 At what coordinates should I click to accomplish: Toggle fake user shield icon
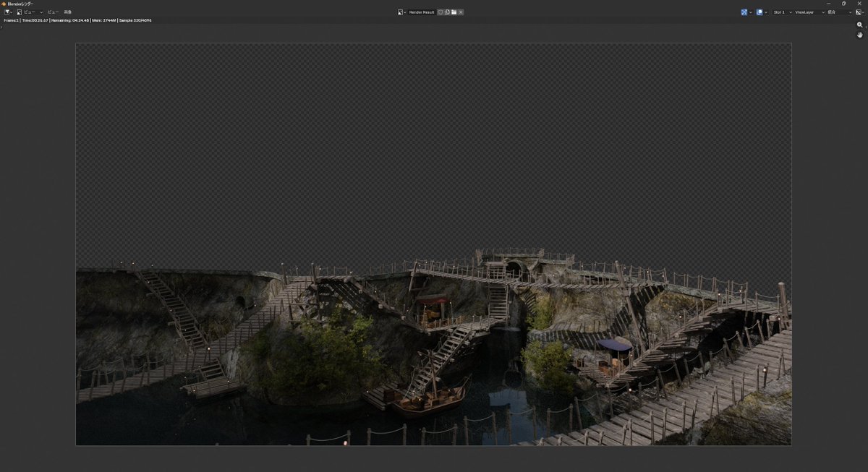pyautogui.click(x=441, y=12)
